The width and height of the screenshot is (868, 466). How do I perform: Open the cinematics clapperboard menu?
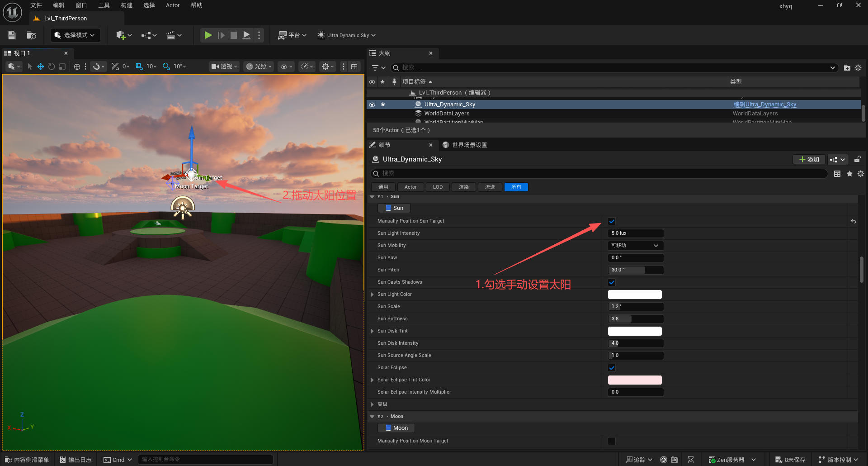pyautogui.click(x=174, y=35)
